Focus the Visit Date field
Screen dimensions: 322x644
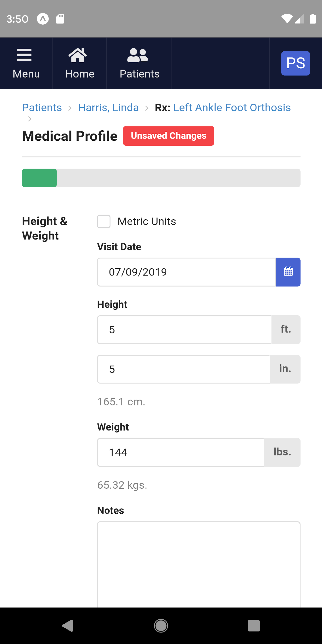186,272
